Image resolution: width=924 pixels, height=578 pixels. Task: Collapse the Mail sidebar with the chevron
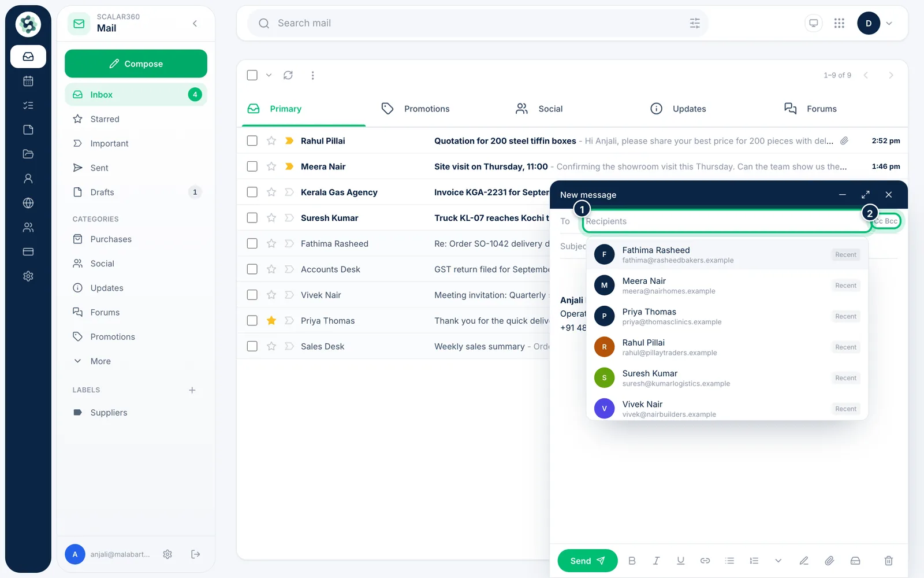click(x=195, y=23)
